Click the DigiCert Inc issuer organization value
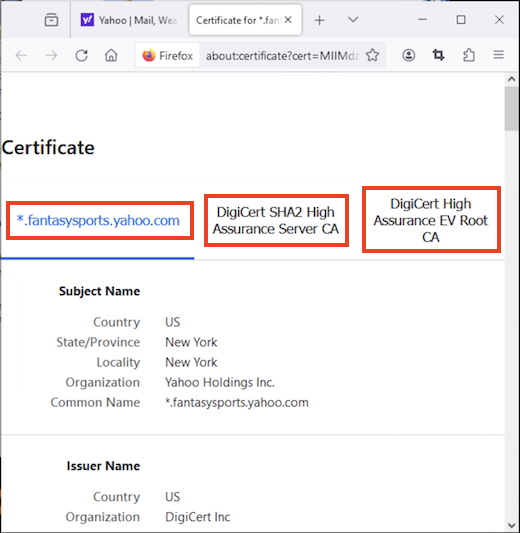This screenshot has width=520, height=533. pyautogui.click(x=197, y=517)
